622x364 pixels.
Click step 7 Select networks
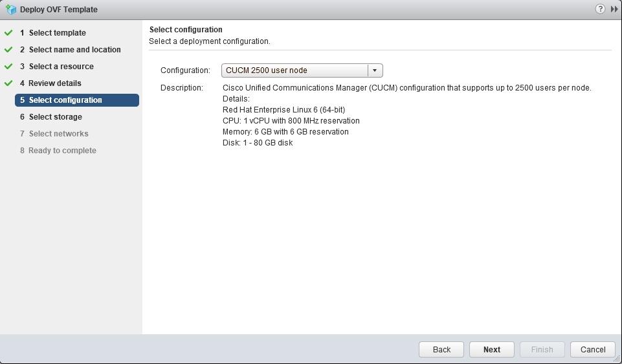coord(54,134)
